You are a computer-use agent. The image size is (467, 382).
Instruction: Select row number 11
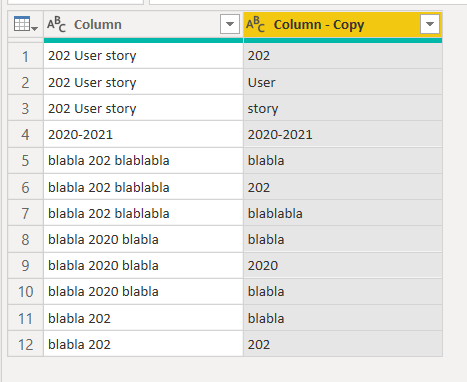[x=26, y=318]
